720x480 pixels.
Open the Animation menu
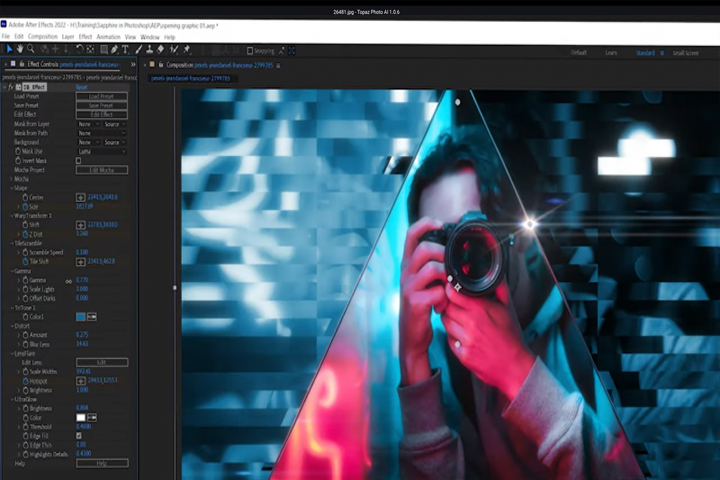[x=108, y=37]
